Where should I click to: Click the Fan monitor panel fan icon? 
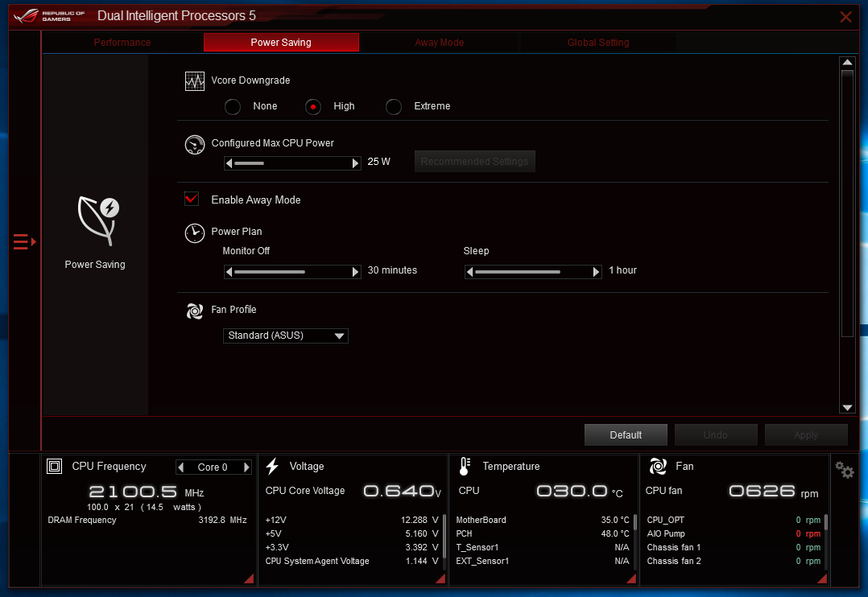click(658, 467)
